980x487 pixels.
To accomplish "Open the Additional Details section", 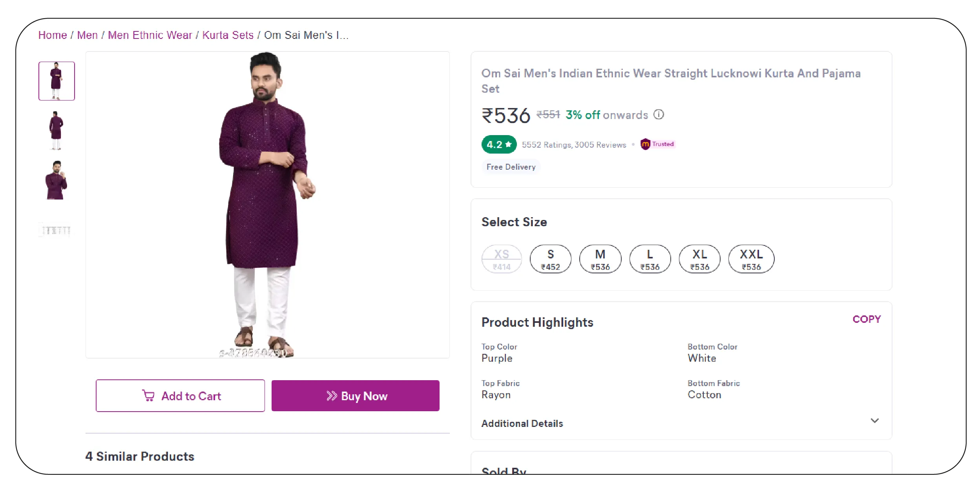I will tap(522, 423).
